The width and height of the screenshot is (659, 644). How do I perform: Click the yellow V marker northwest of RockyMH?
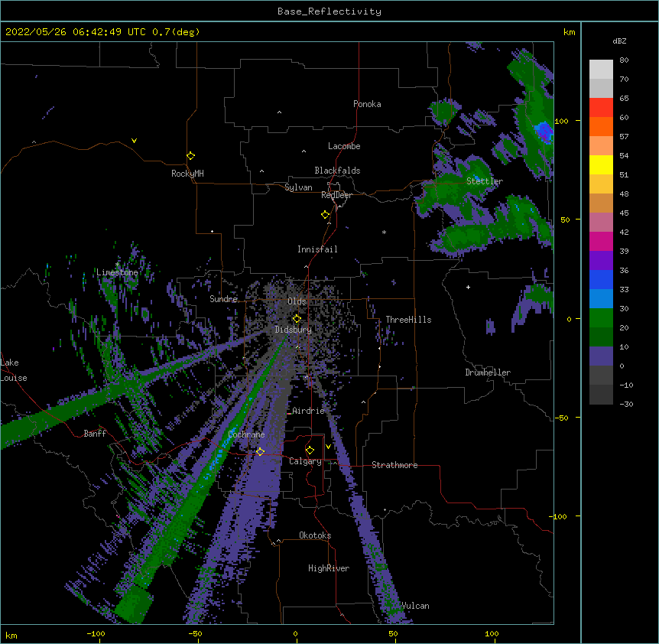point(134,141)
